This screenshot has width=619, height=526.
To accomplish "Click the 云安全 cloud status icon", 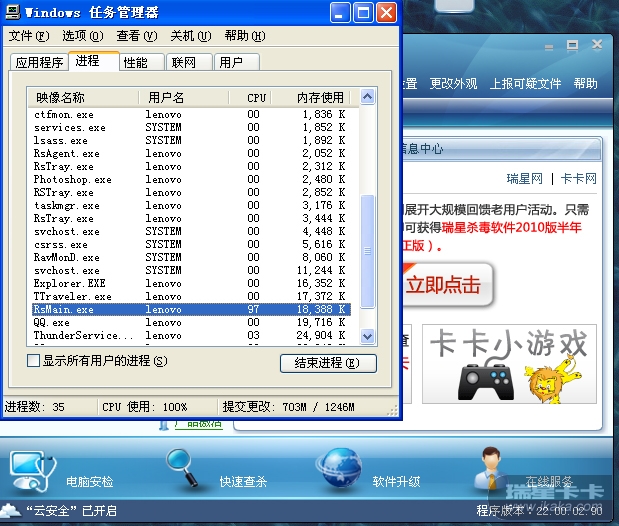I will click(10, 511).
